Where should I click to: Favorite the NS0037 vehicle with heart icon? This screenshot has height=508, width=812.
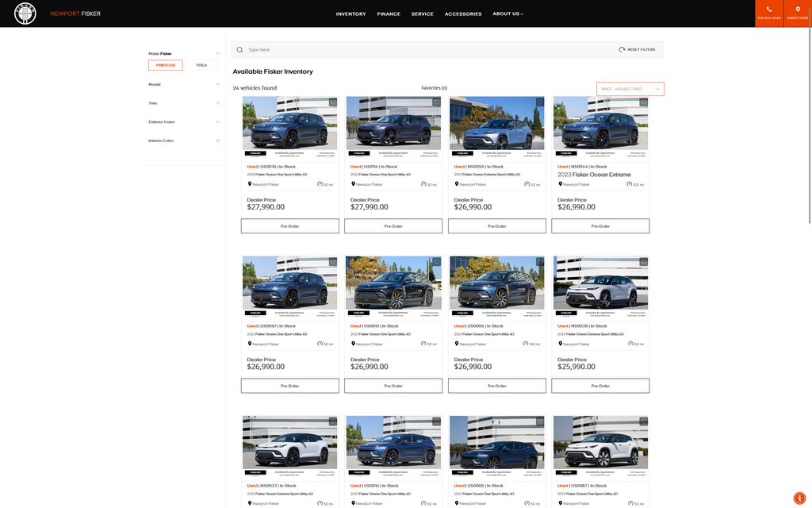pyautogui.click(x=333, y=422)
